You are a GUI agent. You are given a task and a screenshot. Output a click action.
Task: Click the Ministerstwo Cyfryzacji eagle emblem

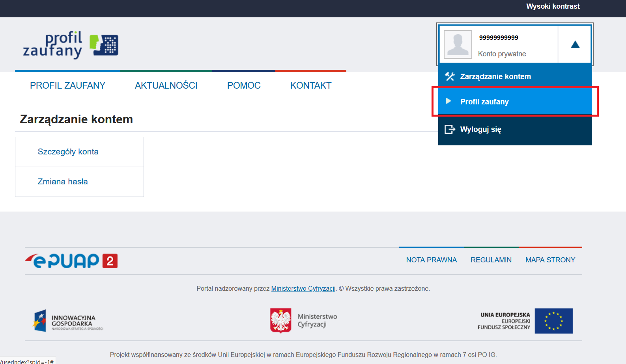pyautogui.click(x=281, y=320)
